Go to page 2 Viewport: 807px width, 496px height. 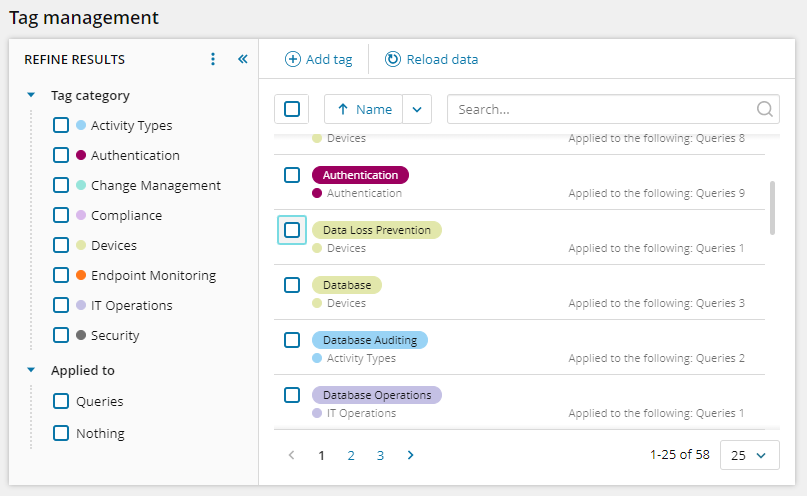coord(351,455)
